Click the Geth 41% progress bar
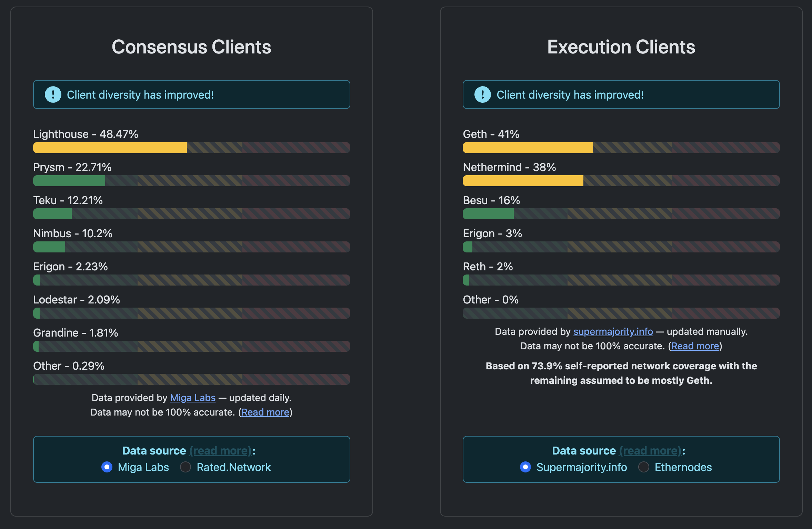Screen dimensions: 812x529 tap(621, 148)
